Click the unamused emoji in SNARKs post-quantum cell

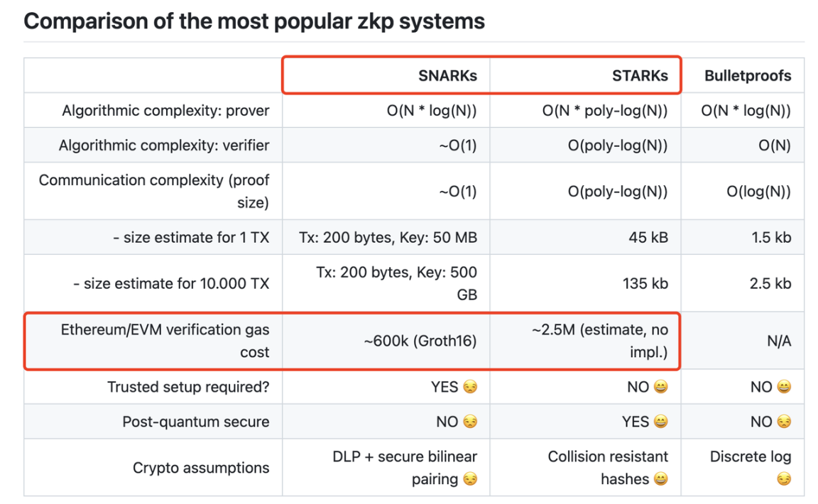[470, 422]
